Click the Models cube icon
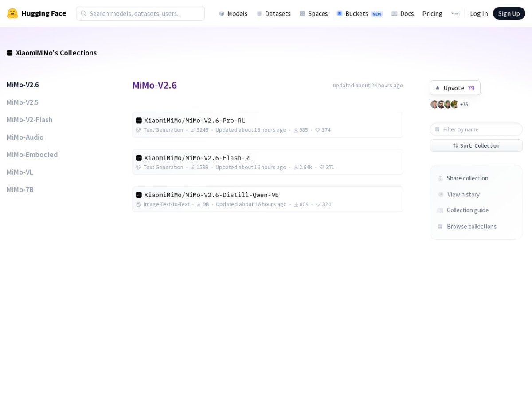The height and width of the screenshot is (399, 532). point(222,13)
